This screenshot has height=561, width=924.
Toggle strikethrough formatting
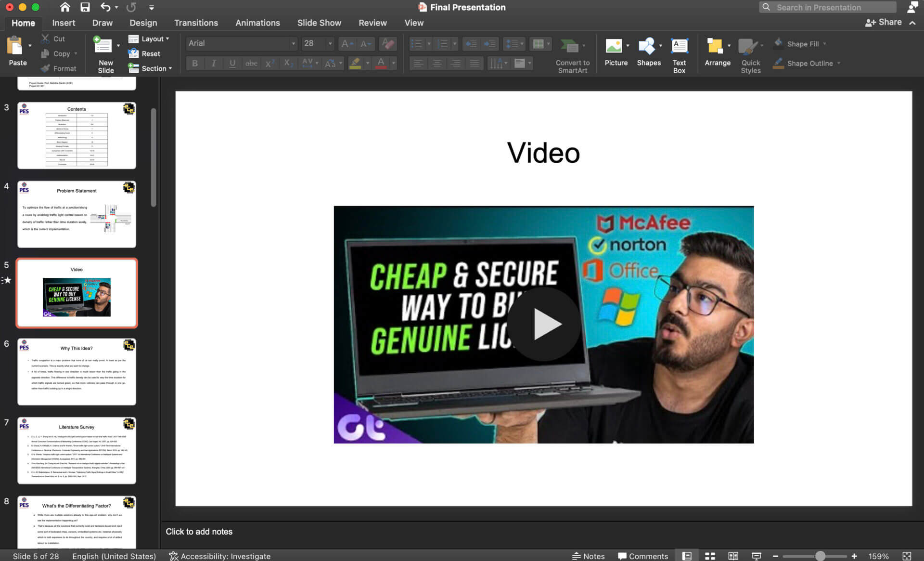click(x=251, y=63)
